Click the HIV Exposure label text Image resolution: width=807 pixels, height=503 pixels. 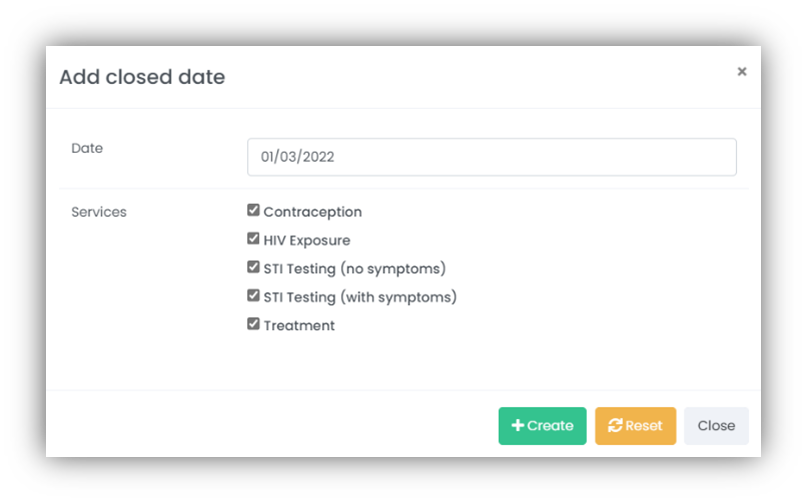coord(307,240)
